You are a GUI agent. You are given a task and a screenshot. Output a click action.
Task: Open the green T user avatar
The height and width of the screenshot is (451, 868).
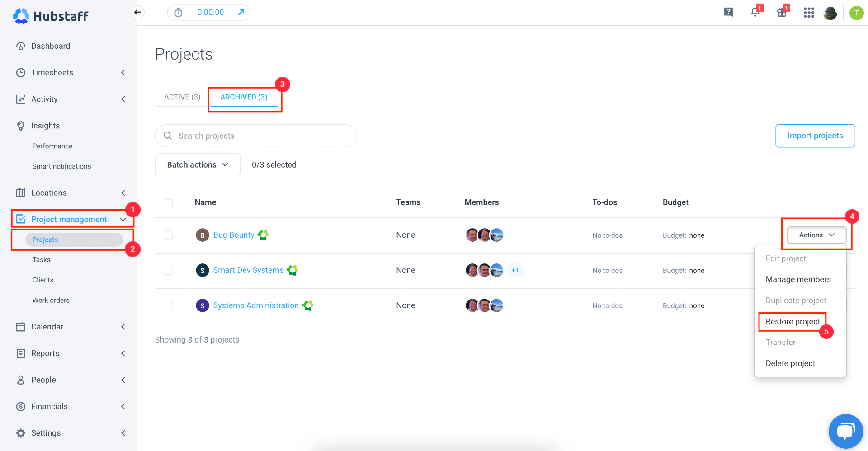click(856, 13)
